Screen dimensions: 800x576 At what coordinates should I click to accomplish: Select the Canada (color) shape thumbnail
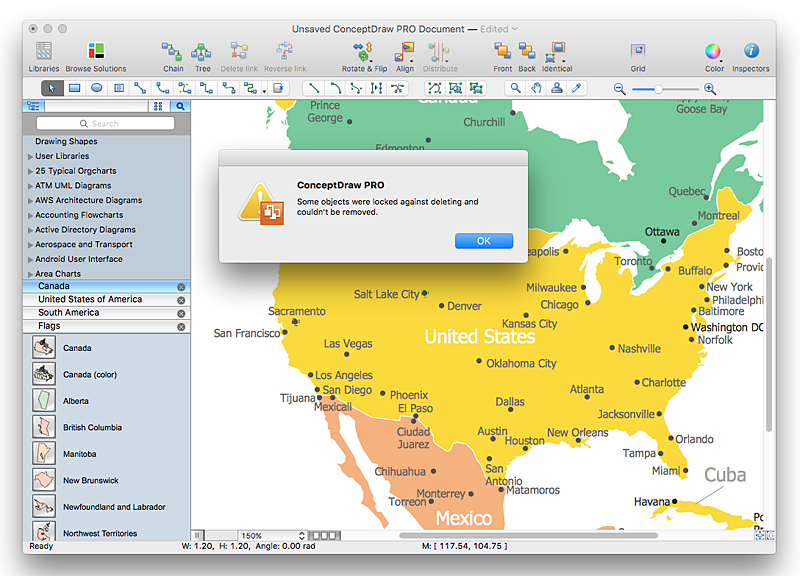(44, 374)
